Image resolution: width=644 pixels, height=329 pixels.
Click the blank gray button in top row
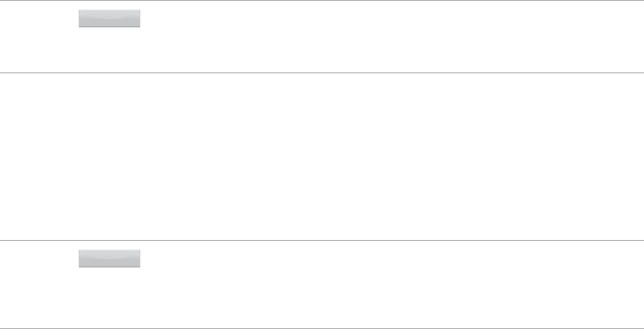pyautogui.click(x=110, y=18)
